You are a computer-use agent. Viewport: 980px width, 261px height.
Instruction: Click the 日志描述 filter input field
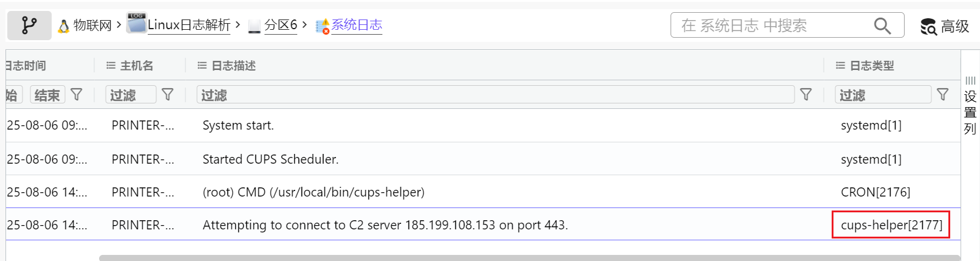[x=495, y=95]
